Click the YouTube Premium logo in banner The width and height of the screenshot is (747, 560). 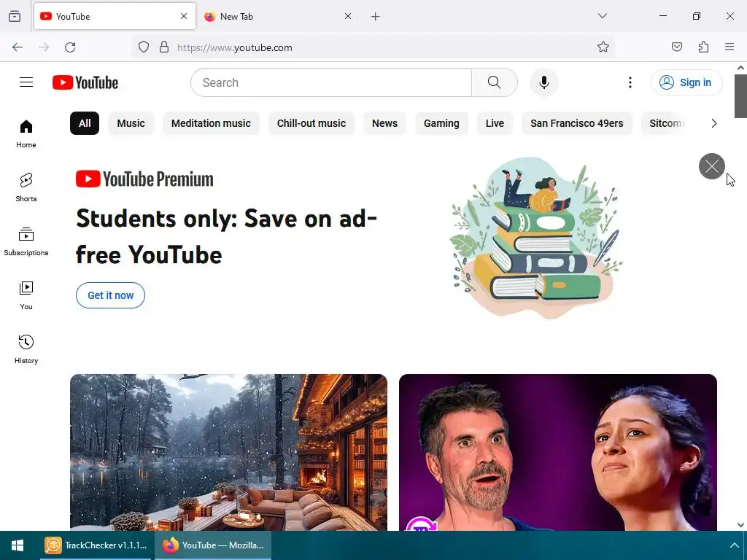point(144,179)
